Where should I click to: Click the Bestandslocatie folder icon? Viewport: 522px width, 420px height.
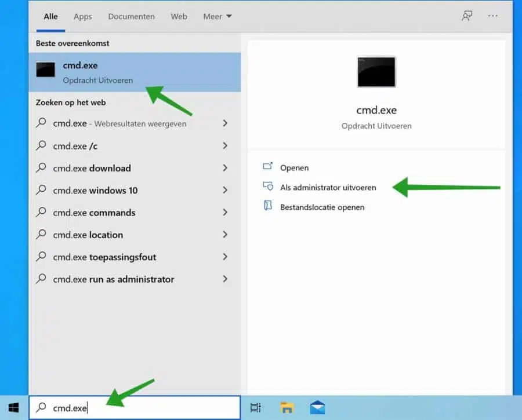[267, 206]
